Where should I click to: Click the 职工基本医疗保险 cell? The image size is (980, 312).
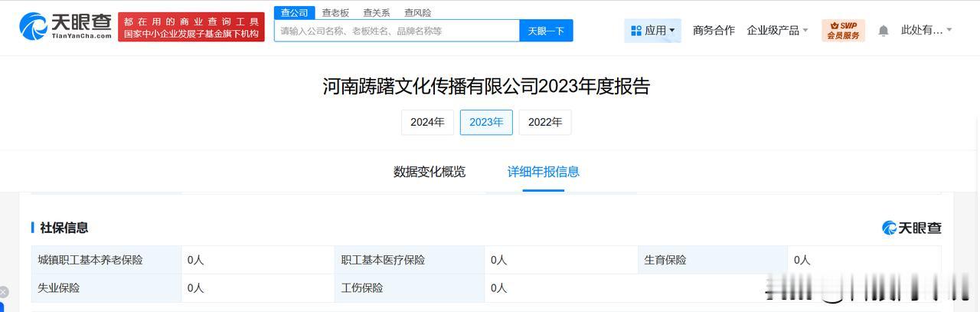(x=410, y=260)
